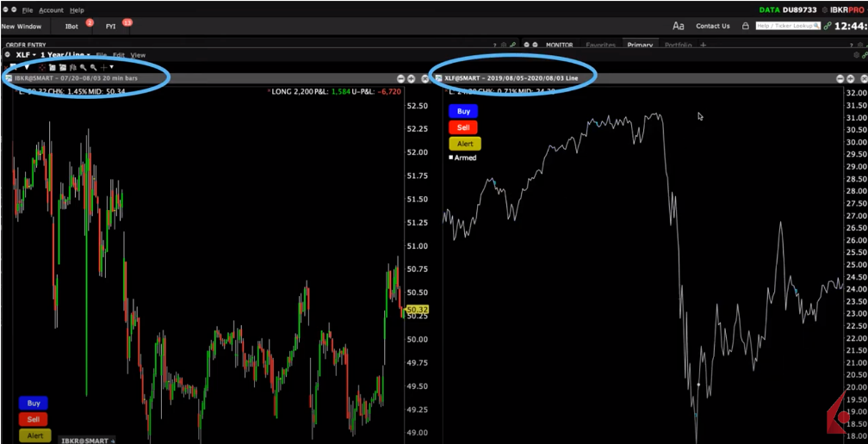Screen dimensions: 868x444
Task: Toggle the Armed checkbox
Action: click(450, 157)
